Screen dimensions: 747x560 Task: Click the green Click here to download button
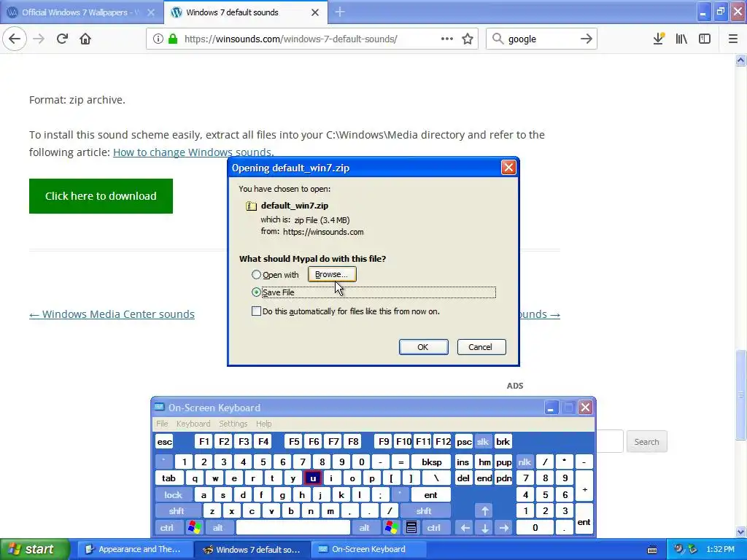point(101,196)
